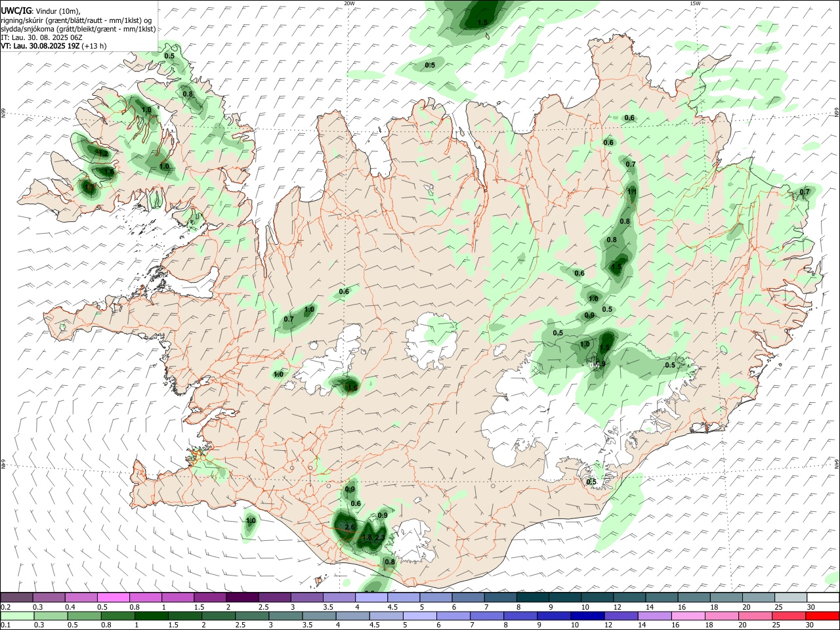Click the '1.2' precipitation value on the map
The image size is (840, 630).
click(x=102, y=153)
